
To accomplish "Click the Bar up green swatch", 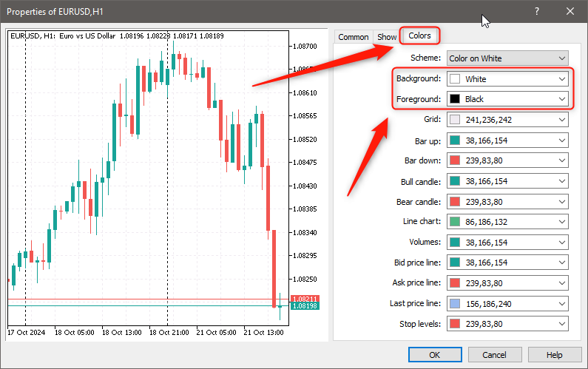I will [x=455, y=141].
